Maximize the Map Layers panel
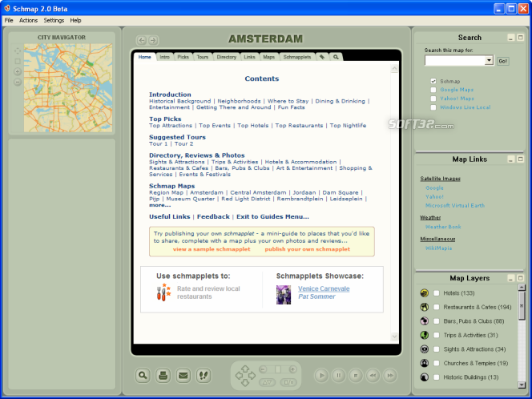The image size is (532, 399). (x=520, y=278)
